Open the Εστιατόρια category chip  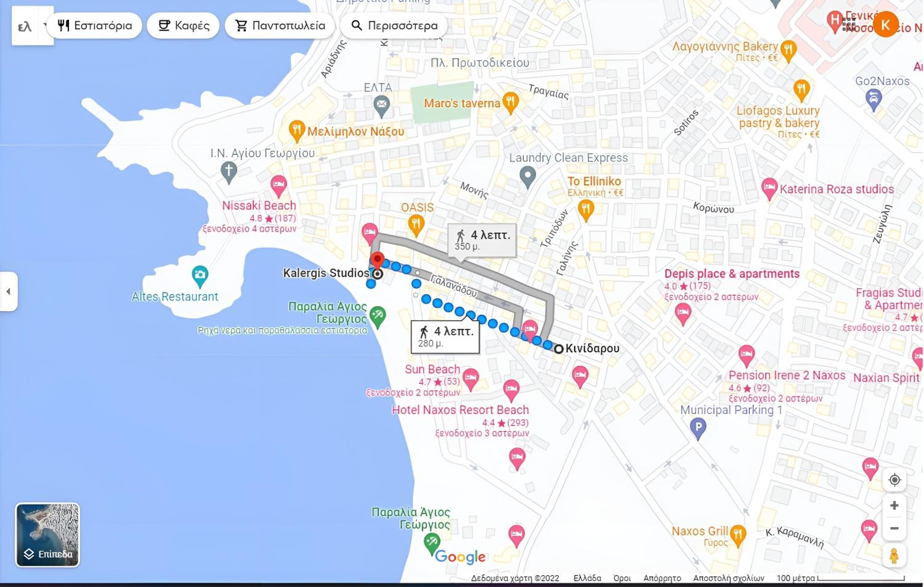[x=94, y=25]
